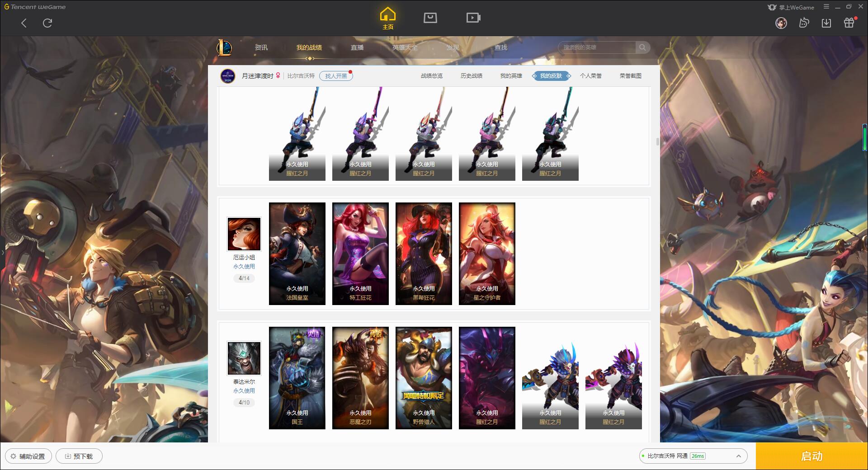Select 星之守护者 skin card

tap(487, 254)
